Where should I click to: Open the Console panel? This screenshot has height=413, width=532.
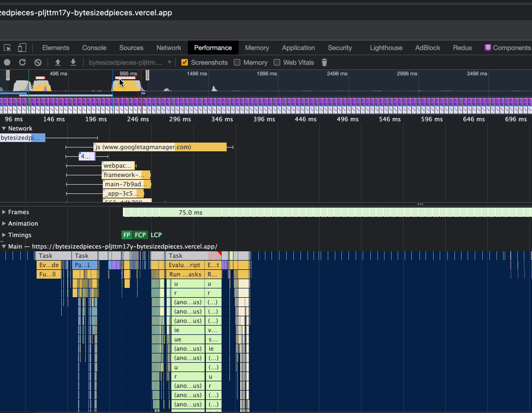(x=94, y=48)
